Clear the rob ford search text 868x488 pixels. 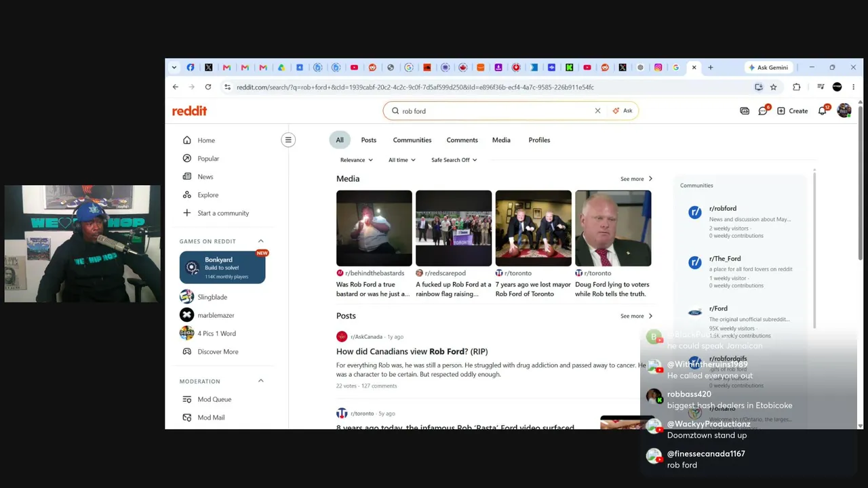coord(597,111)
